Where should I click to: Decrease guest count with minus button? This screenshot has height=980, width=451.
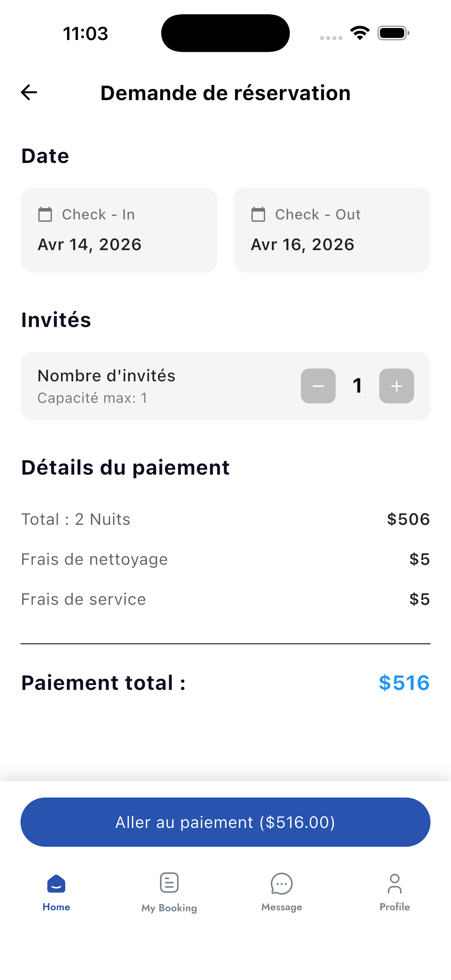pos(318,386)
